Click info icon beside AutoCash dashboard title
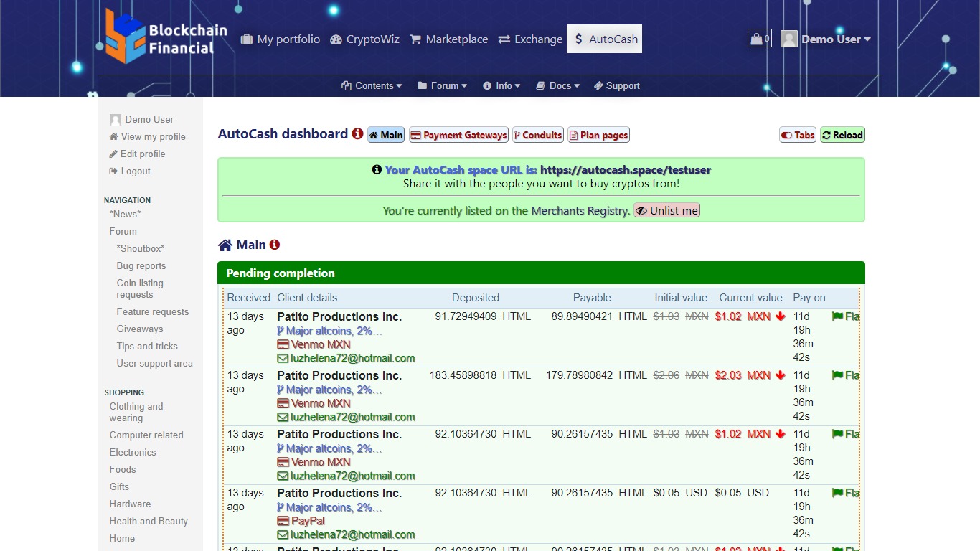Viewport: 980px width, 551px height. (357, 133)
